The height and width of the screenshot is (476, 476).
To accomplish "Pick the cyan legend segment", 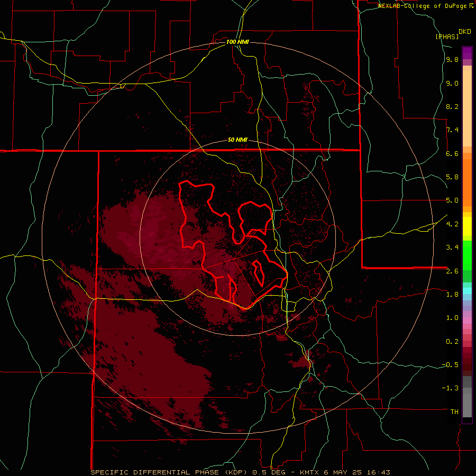I will tap(467, 291).
